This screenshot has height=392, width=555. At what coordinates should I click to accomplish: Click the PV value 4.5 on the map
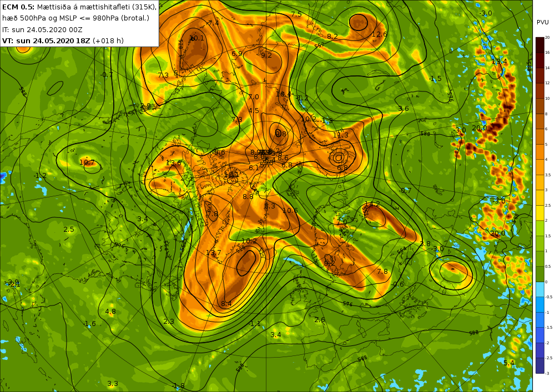254,111
